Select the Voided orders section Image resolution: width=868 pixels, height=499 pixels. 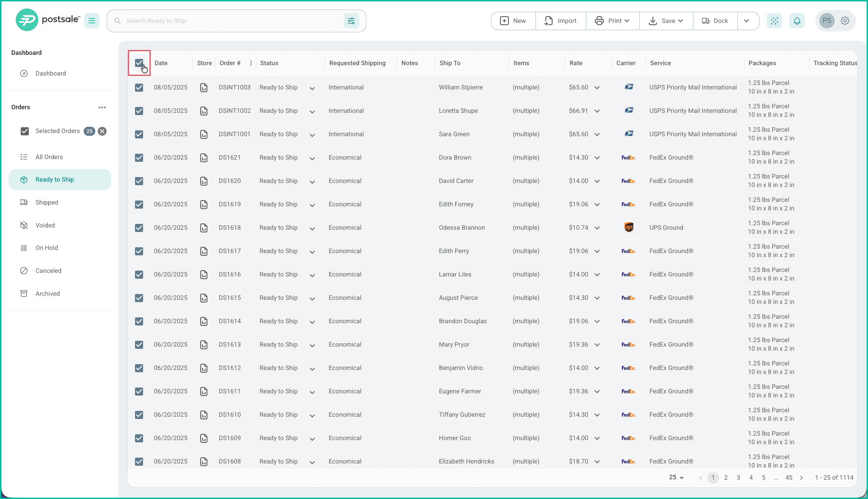(45, 225)
